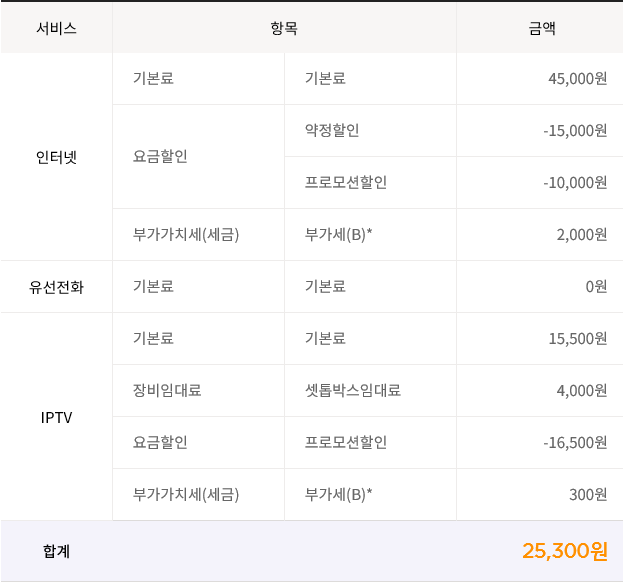Click the 약정할인 item
Image resolution: width=623 pixels, height=582 pixels.
pos(332,131)
